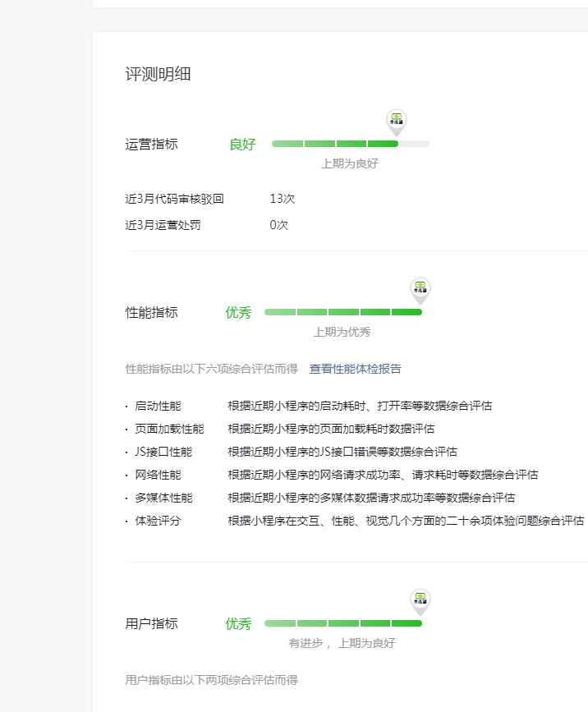Image resolution: width=588 pixels, height=712 pixels.
Task: Click description about 网络请求成功率、请求耗时
Action: click(384, 475)
